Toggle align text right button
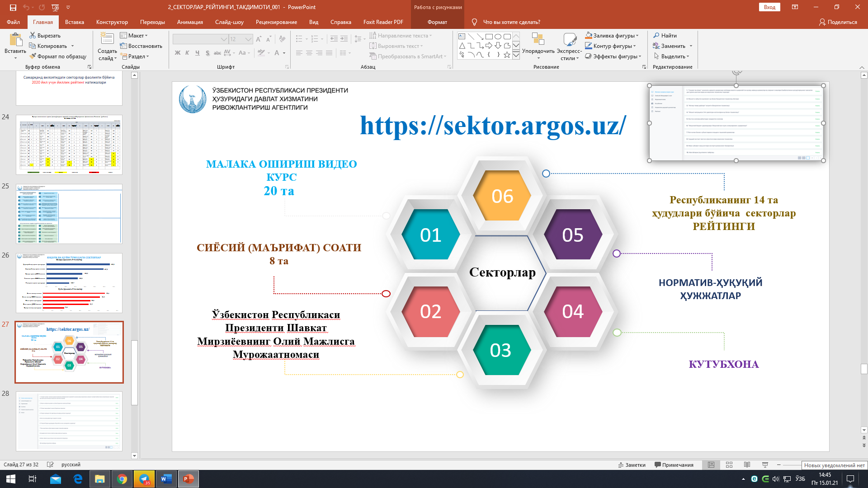The image size is (868, 488). point(319,53)
